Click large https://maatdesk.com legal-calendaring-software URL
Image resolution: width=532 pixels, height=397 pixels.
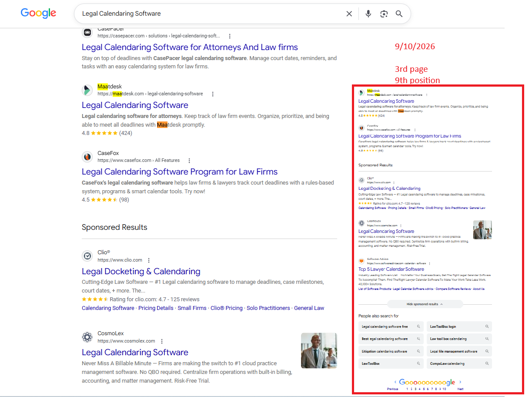[x=150, y=94]
